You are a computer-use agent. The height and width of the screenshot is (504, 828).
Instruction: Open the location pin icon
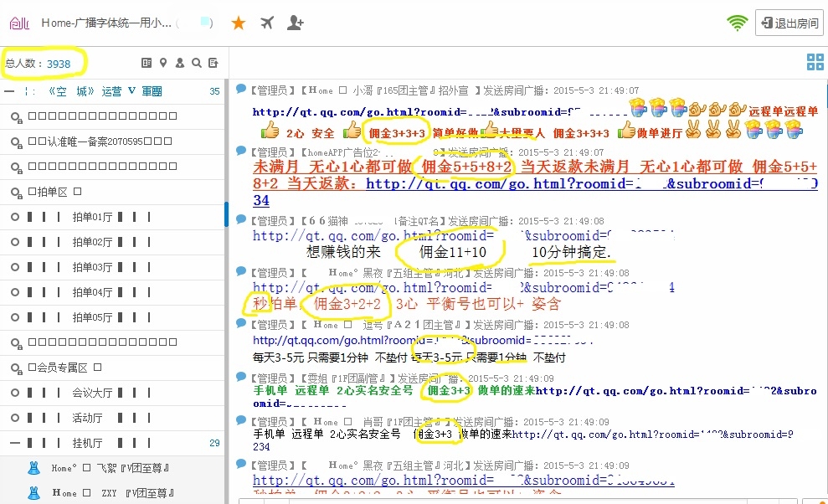point(163,63)
